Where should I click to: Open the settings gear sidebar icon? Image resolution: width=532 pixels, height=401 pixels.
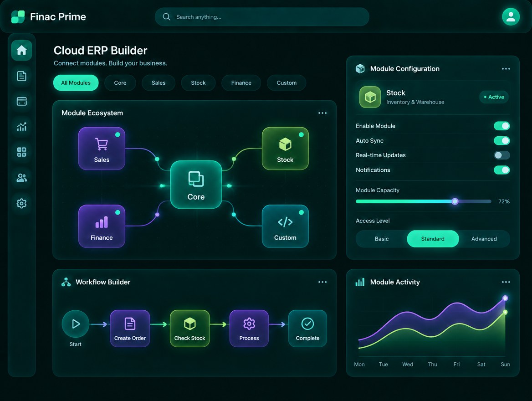tap(22, 203)
